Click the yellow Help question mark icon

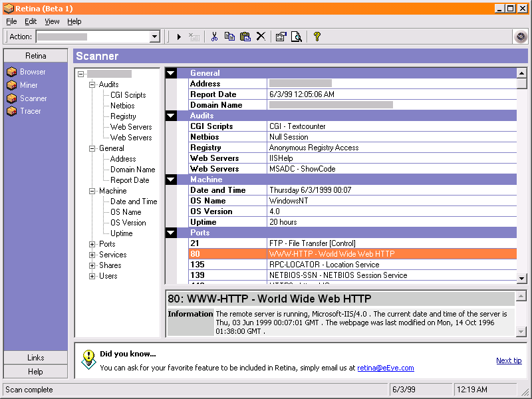click(317, 37)
